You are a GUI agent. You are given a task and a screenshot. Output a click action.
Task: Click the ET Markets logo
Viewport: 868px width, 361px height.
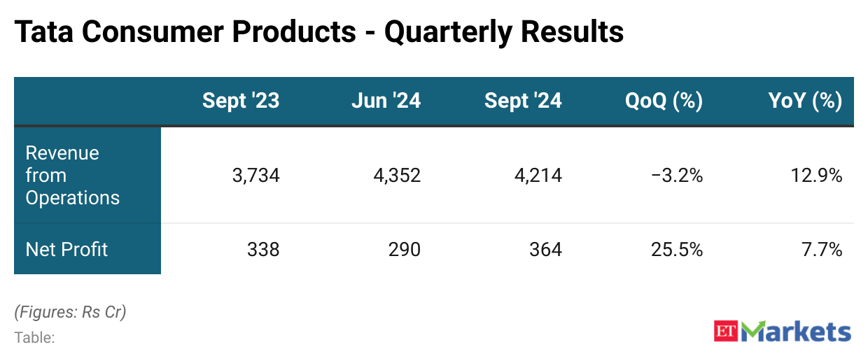pyautogui.click(x=783, y=331)
